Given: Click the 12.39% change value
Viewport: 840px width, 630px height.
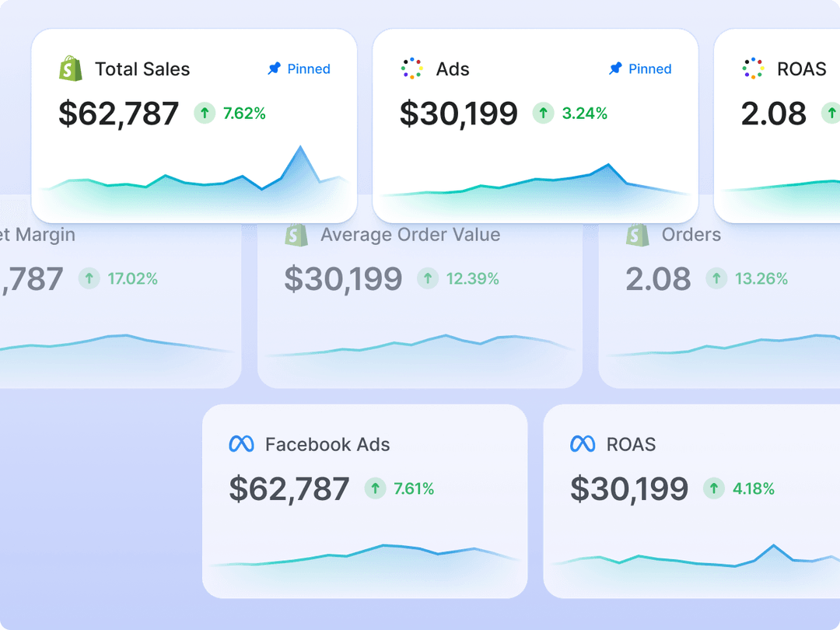Looking at the screenshot, I should pos(473,278).
